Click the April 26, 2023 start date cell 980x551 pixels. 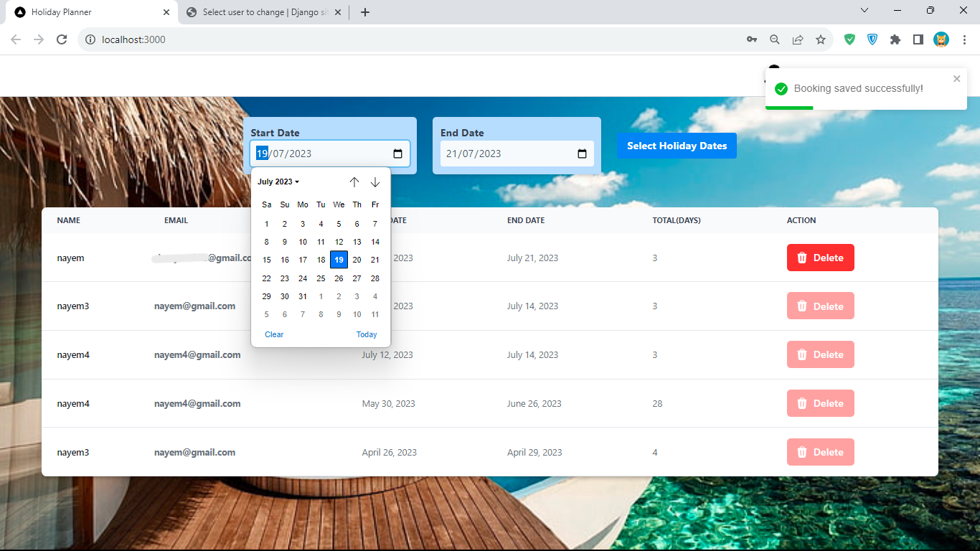[x=390, y=452]
